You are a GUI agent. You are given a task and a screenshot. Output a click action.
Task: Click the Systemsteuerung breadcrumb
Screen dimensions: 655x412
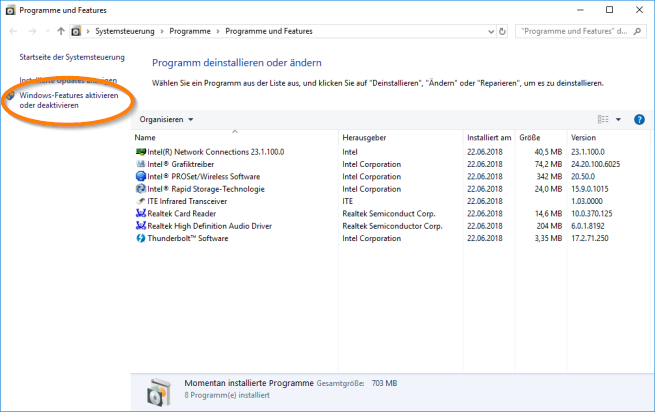point(124,31)
